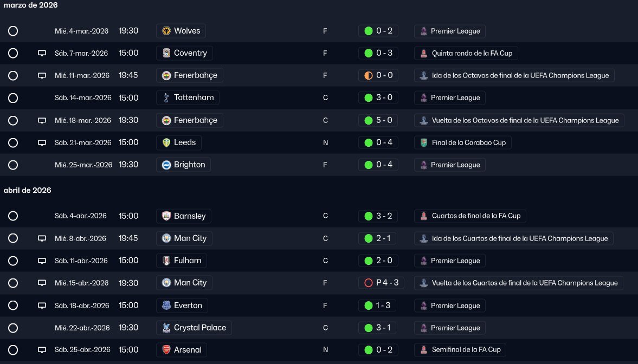Select the radio circle for Crystal Palace match
The height and width of the screenshot is (364, 638).
[13, 328]
